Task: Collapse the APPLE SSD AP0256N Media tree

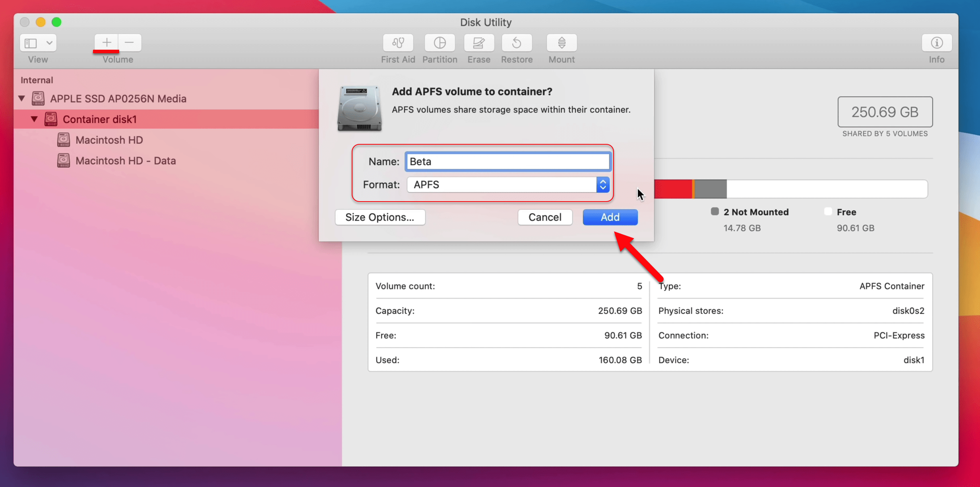Action: (22, 98)
